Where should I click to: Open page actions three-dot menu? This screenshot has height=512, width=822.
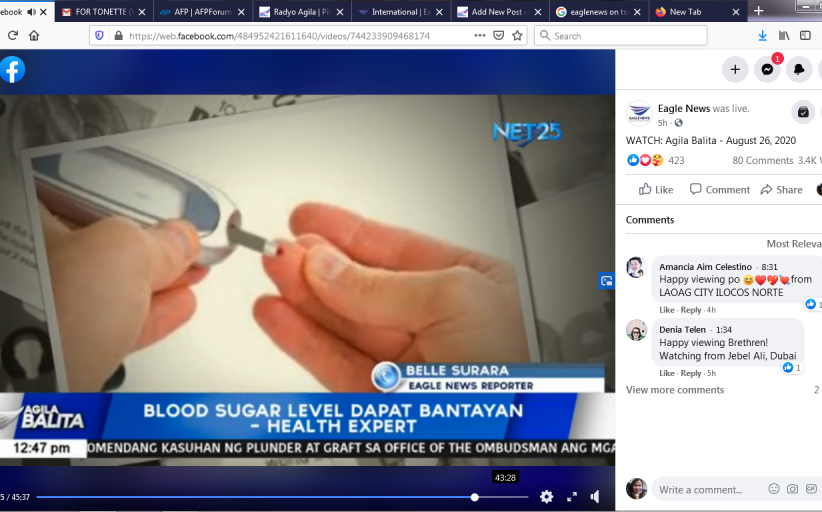[x=481, y=35]
